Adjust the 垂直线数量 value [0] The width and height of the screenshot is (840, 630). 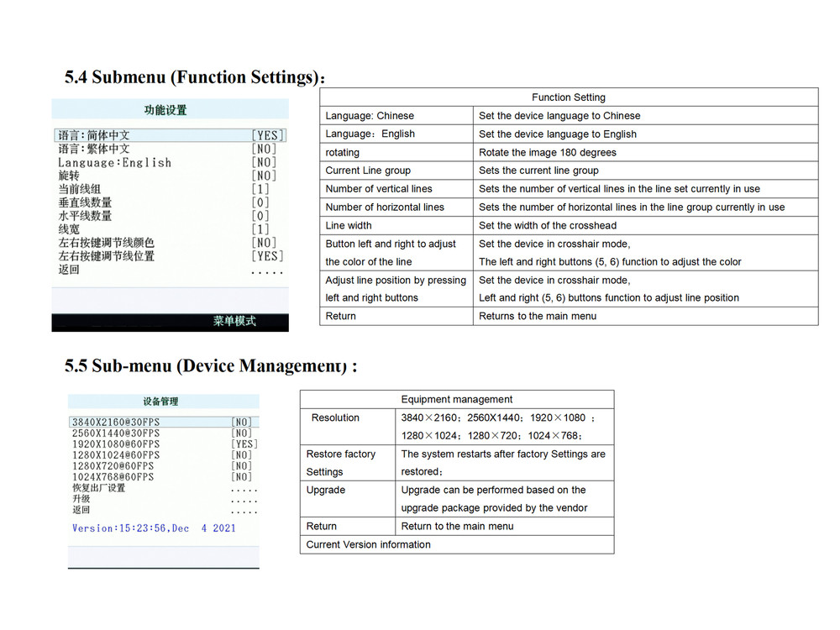pyautogui.click(x=260, y=202)
